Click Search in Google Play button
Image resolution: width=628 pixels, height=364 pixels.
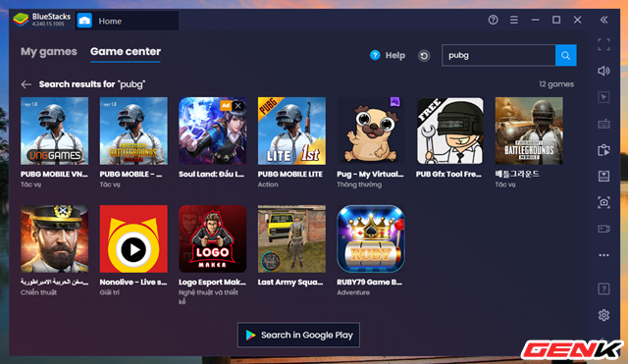[298, 335]
